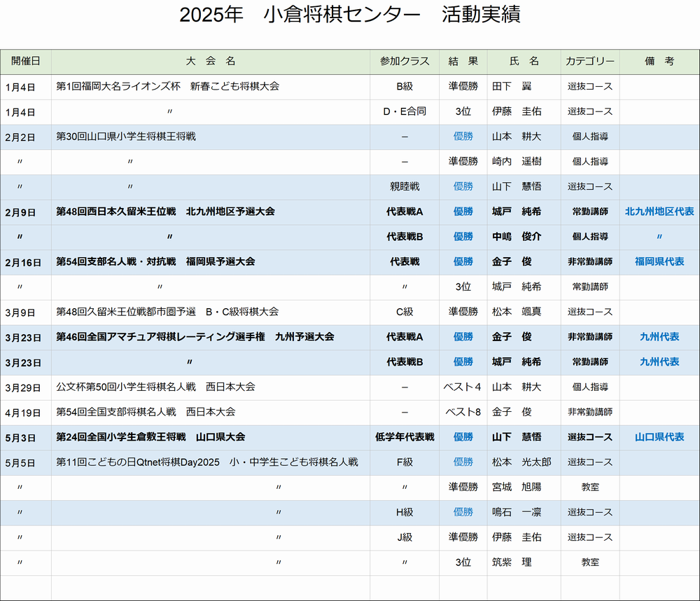The image size is (700, 601).
Task: Click the 第30回山口県小学生将棋王将戦 tournament cell
Action: click(x=126, y=137)
